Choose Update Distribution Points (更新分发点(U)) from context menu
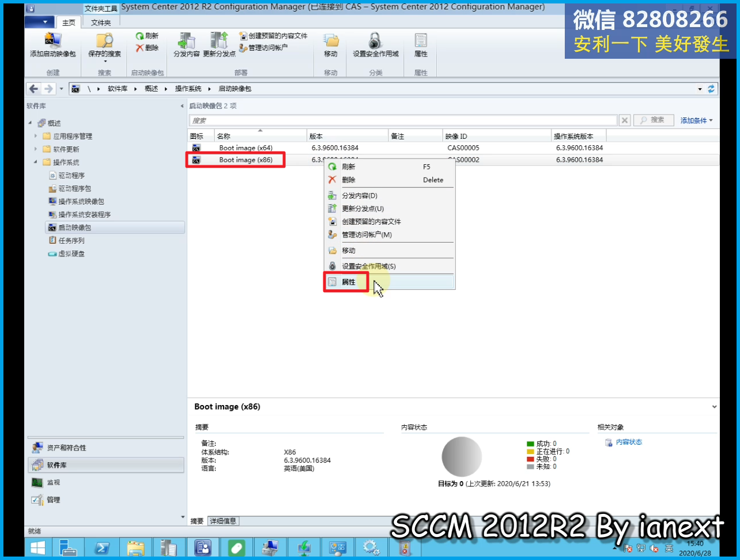740x560 pixels. pyautogui.click(x=389, y=209)
